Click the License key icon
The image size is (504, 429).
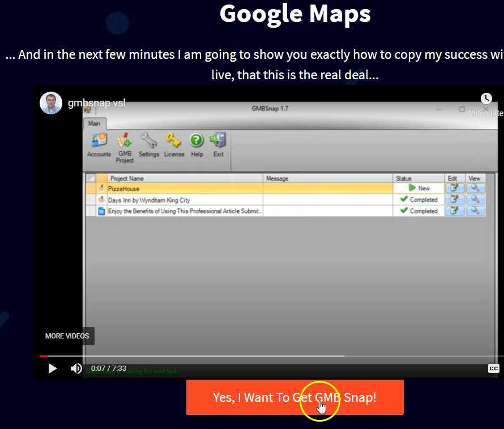click(x=174, y=145)
